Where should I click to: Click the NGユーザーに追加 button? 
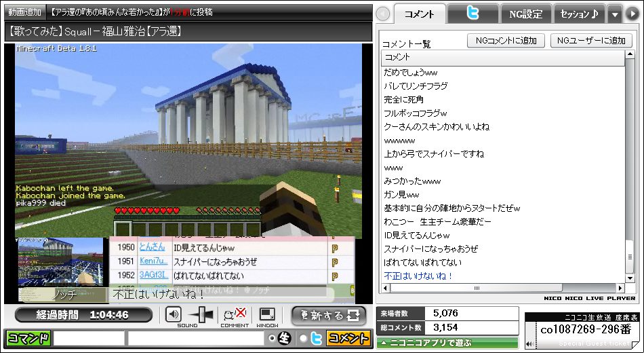591,40
